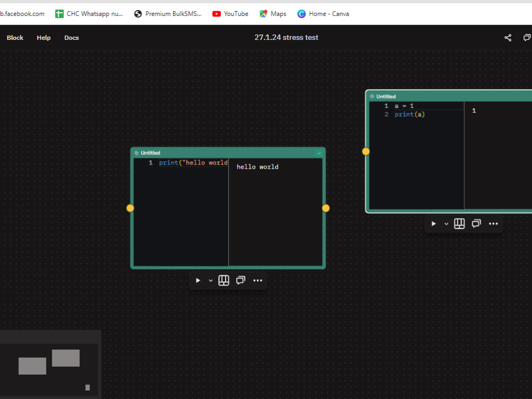Screen dimensions: 532x399
Task: Run the a = 1 block
Action: click(434, 223)
